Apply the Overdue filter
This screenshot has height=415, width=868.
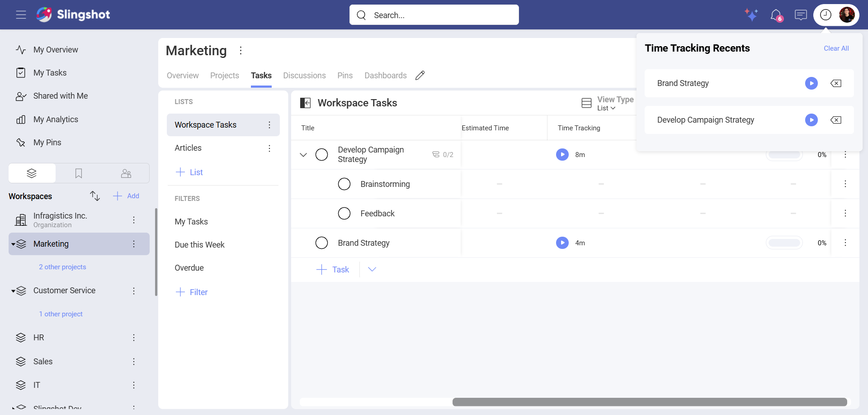coord(189,268)
